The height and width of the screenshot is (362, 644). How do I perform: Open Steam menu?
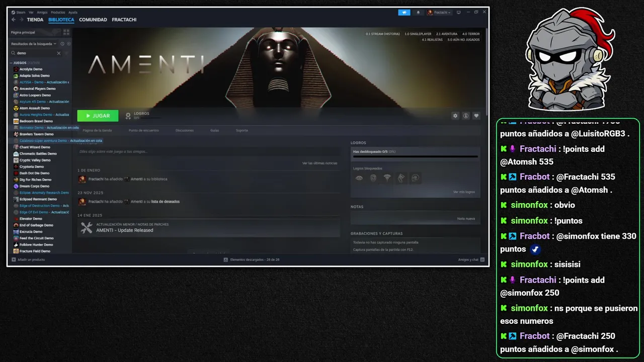point(19,12)
